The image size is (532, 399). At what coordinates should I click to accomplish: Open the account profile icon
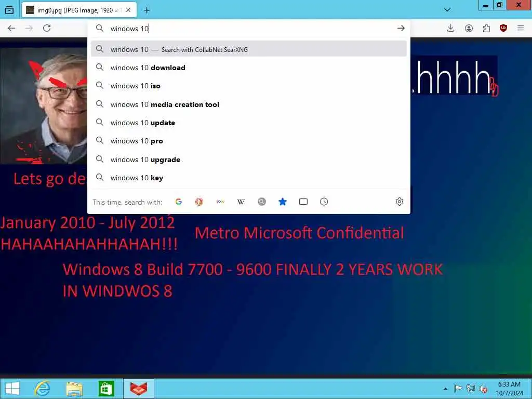[469, 28]
